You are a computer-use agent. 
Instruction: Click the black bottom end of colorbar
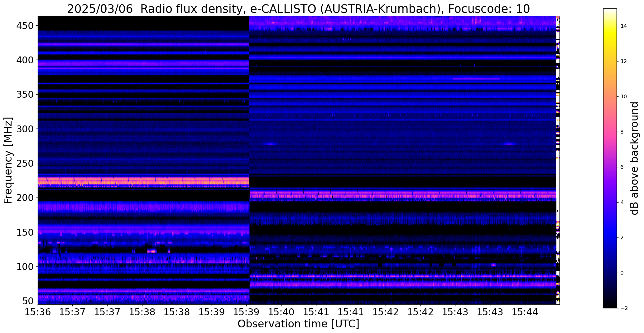tap(610, 306)
